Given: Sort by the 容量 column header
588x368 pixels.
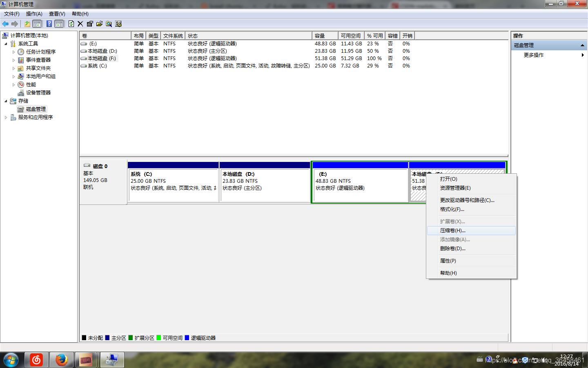Looking at the screenshot, I should [325, 36].
